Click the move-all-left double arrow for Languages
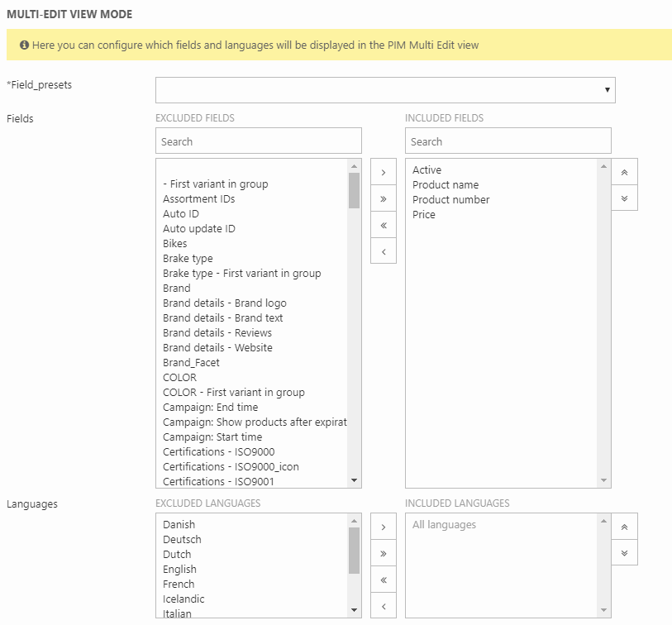 384,580
